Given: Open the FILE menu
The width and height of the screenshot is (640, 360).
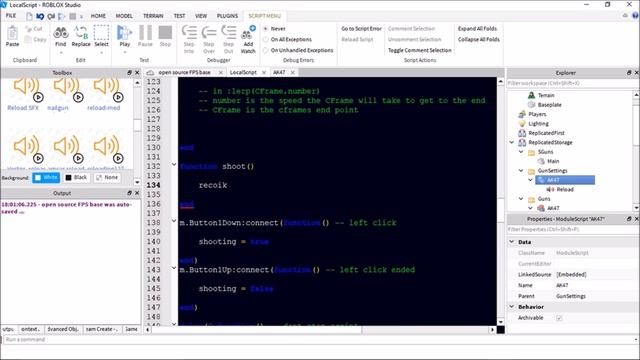Looking at the screenshot, I should coord(11,16).
